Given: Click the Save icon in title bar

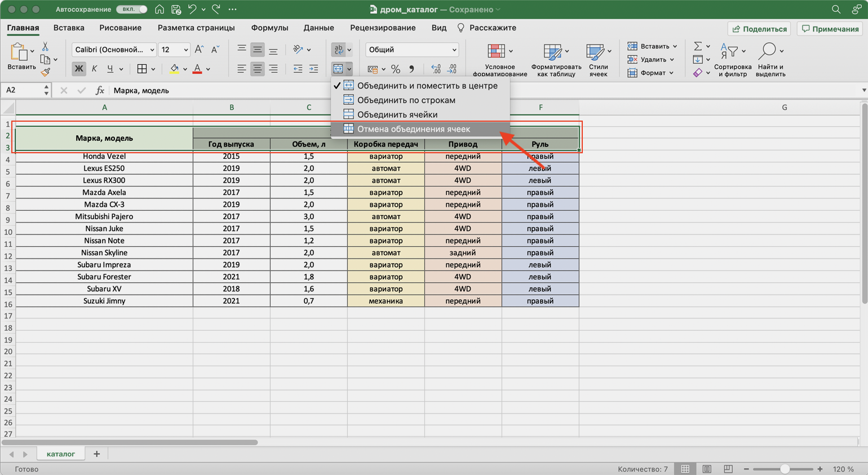Looking at the screenshot, I should [176, 10].
